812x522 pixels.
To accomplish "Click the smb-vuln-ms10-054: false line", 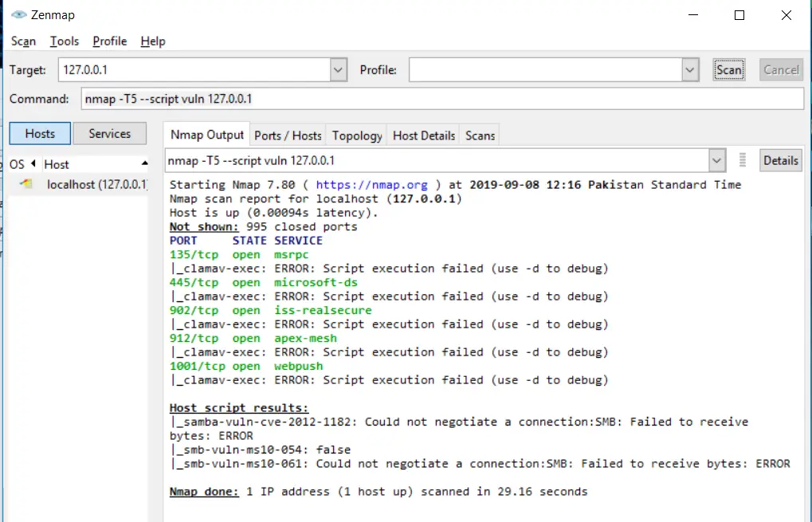I will point(260,449).
